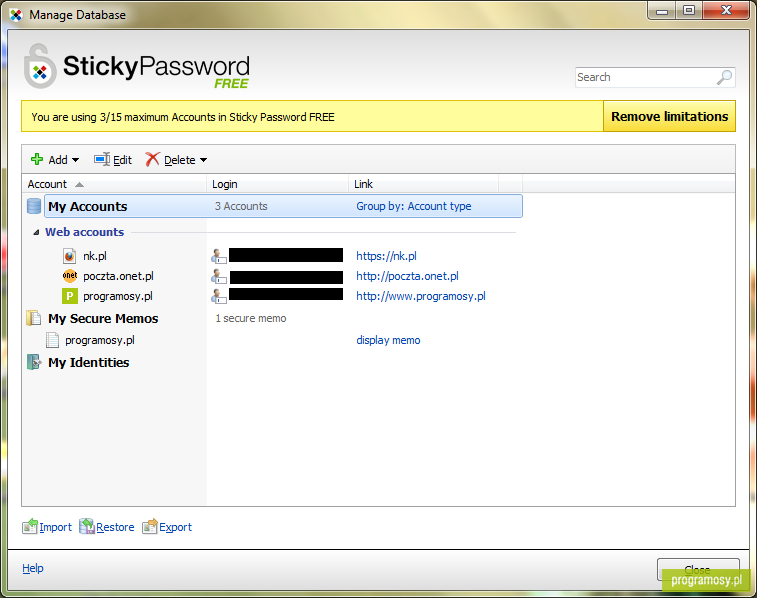Click the nk.pl Firefox icon

click(x=70, y=256)
